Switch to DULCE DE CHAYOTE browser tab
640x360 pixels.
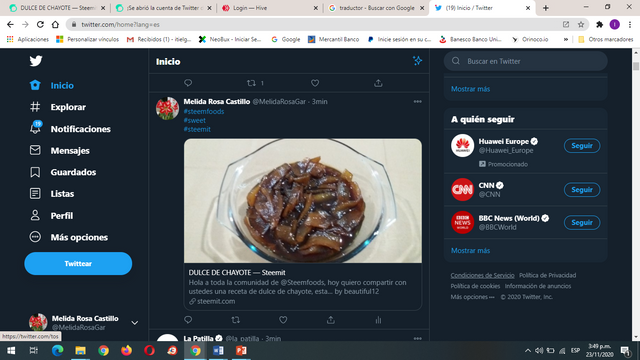[57, 8]
